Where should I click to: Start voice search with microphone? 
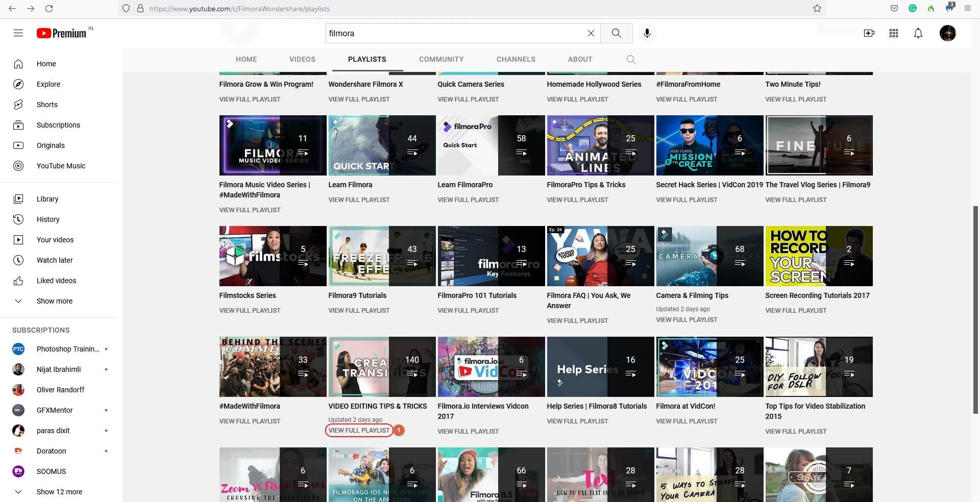click(647, 33)
